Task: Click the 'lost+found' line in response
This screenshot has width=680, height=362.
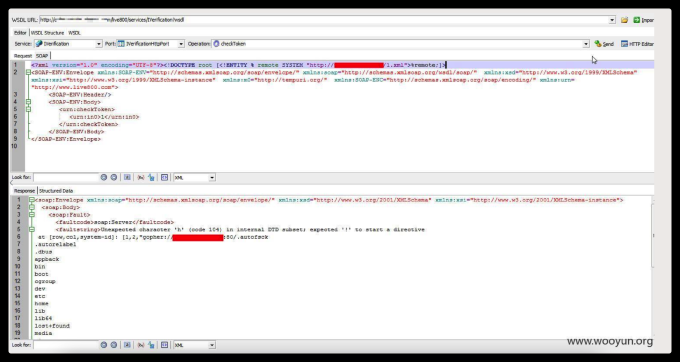Action: (52, 326)
